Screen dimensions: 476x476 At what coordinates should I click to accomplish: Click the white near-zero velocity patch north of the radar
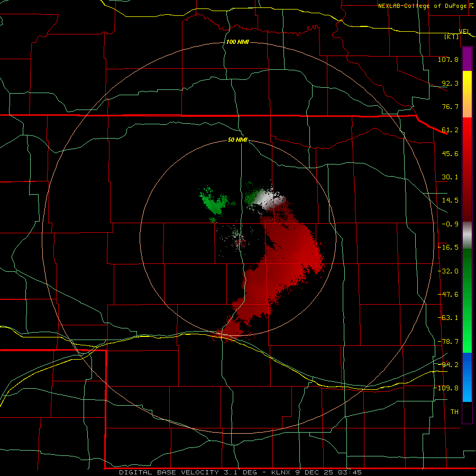click(x=268, y=198)
